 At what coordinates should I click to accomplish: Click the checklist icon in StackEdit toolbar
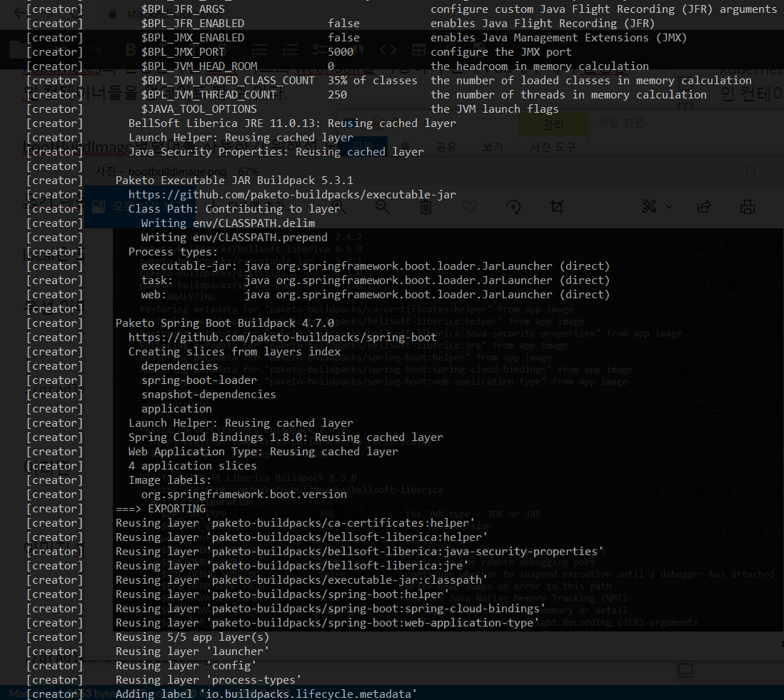(320, 50)
